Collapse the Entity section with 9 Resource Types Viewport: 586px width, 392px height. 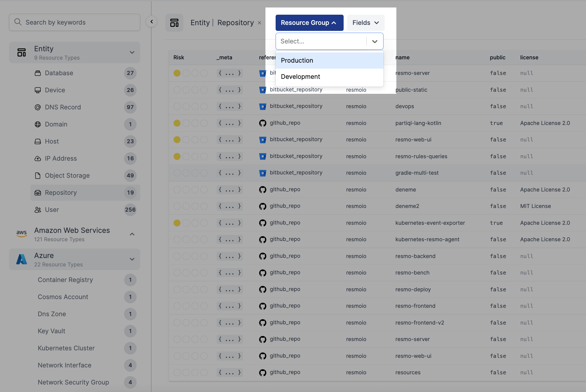[x=132, y=52]
